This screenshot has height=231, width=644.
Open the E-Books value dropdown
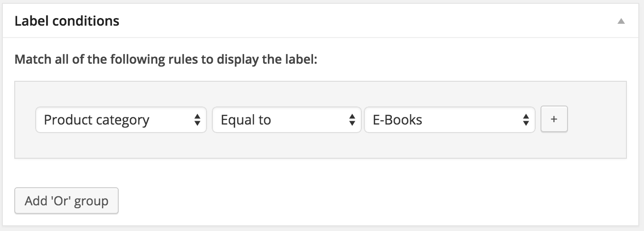tap(449, 120)
